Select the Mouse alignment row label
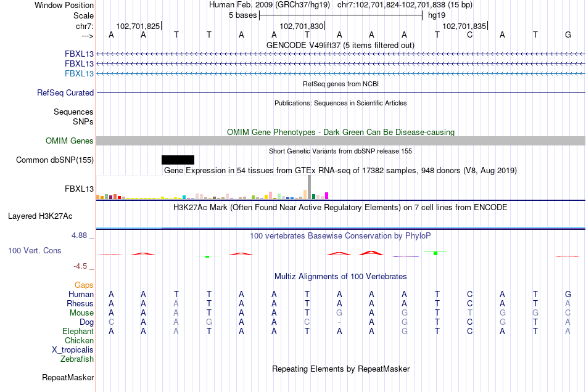The image size is (586, 392). tap(81, 313)
